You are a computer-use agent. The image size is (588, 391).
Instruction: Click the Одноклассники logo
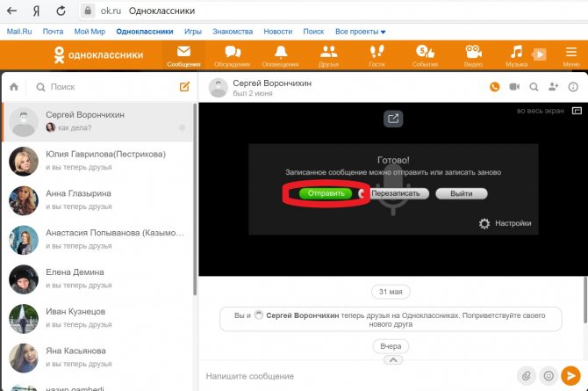(98, 54)
